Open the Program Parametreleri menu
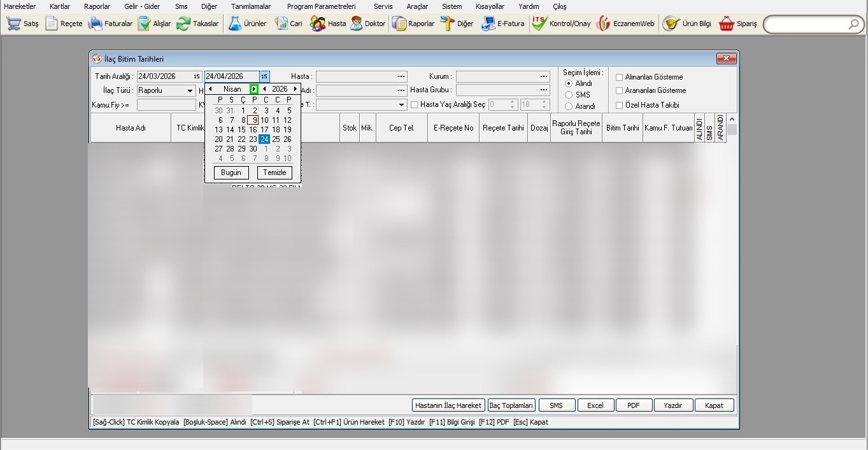The height and width of the screenshot is (450, 868). tap(321, 6)
